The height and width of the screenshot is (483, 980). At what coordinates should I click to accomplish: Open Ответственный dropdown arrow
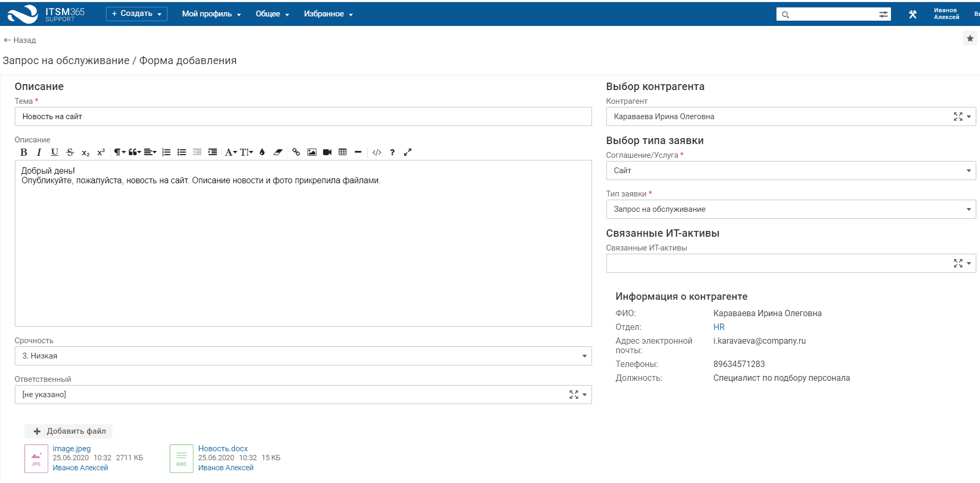click(x=585, y=395)
